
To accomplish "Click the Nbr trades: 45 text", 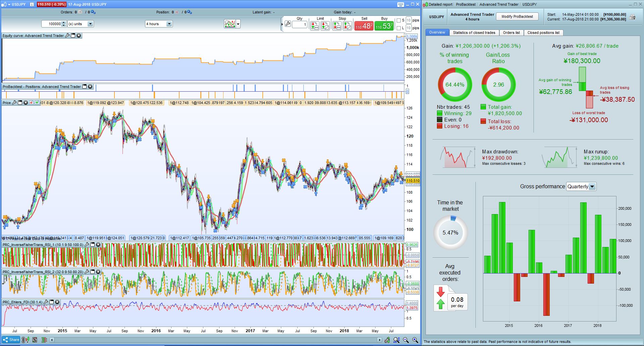I will coord(453,107).
